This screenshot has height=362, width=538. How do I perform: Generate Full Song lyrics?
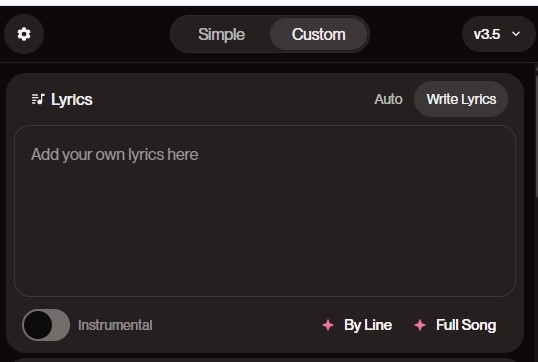click(x=466, y=325)
